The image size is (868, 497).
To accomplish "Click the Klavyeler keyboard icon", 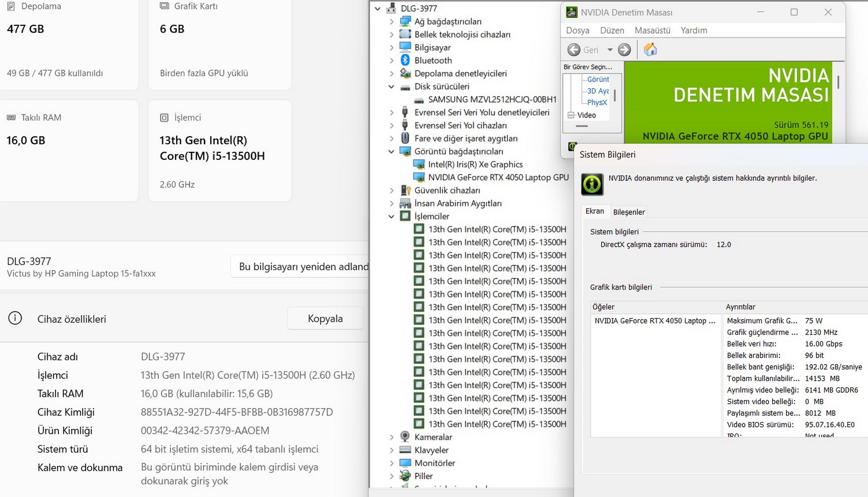I will (405, 449).
